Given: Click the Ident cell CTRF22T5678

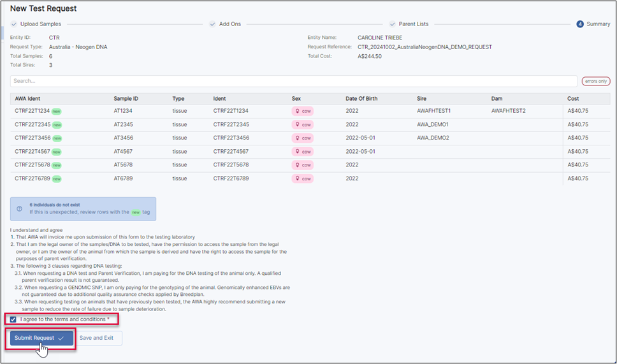Looking at the screenshot, I should tap(231, 165).
